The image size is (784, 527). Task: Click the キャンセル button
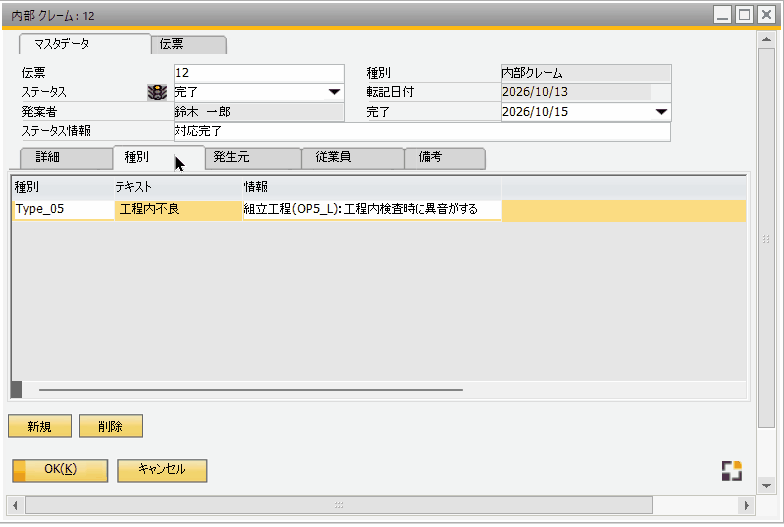tap(162, 470)
